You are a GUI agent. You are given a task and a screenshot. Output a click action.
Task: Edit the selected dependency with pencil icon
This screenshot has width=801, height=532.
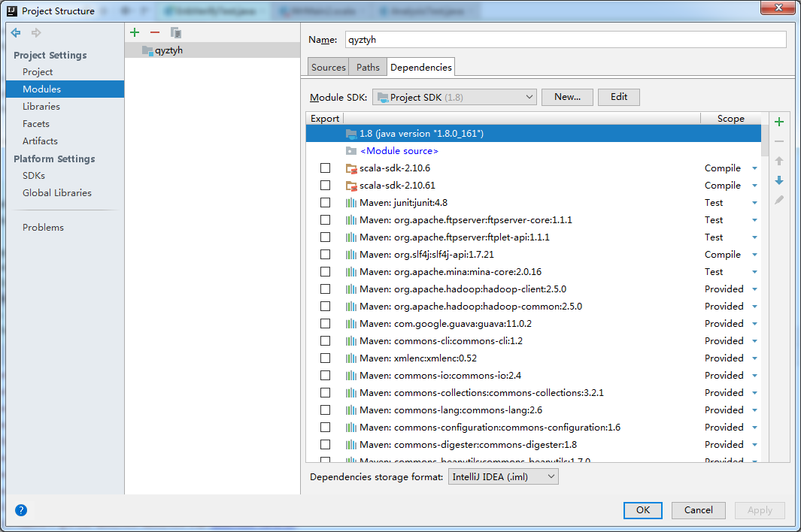[x=779, y=200]
